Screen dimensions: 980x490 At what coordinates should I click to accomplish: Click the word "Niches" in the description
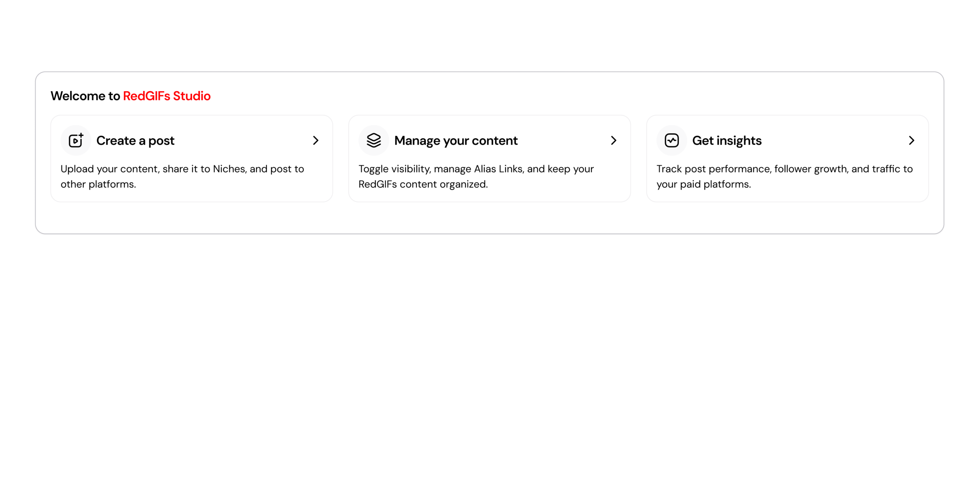(229, 169)
